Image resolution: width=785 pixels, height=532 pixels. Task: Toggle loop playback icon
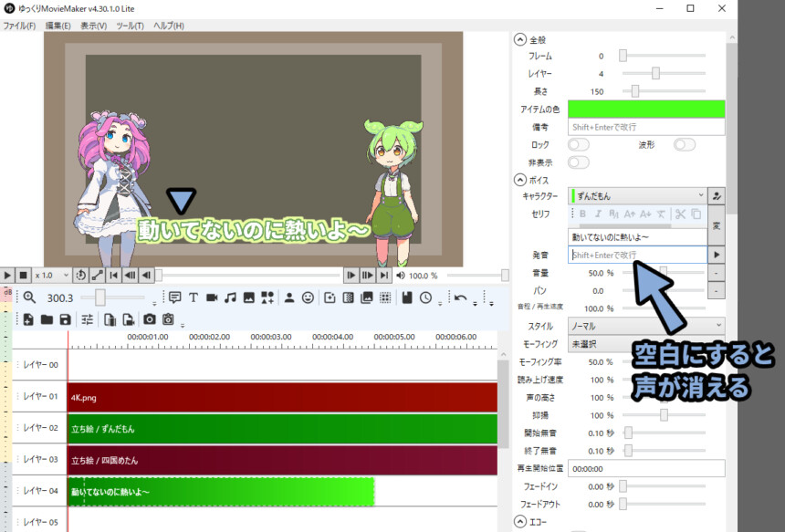[80, 276]
